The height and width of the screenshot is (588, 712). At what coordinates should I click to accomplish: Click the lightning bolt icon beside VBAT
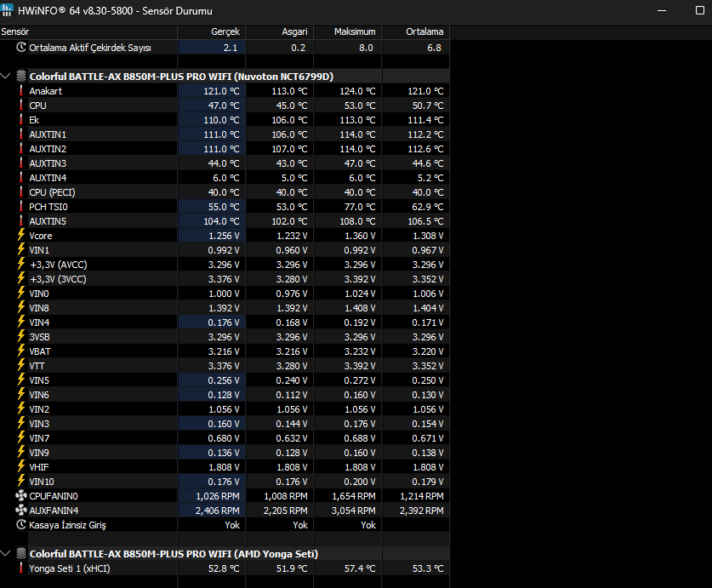pos(21,351)
